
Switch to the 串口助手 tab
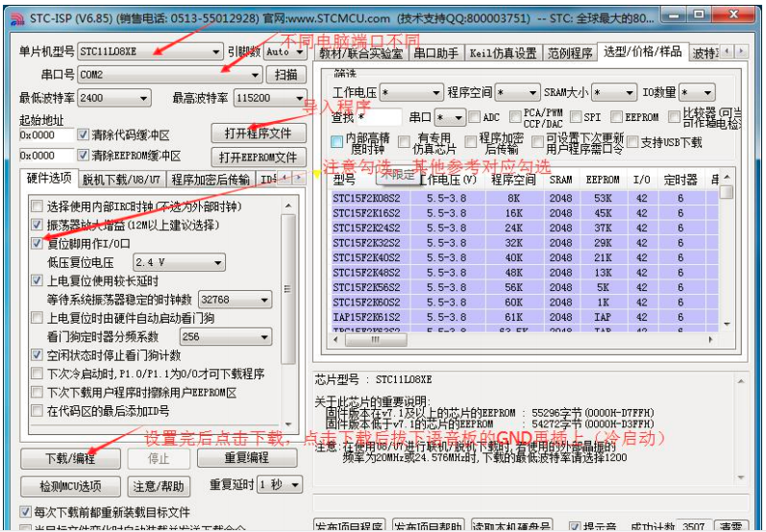(x=436, y=53)
